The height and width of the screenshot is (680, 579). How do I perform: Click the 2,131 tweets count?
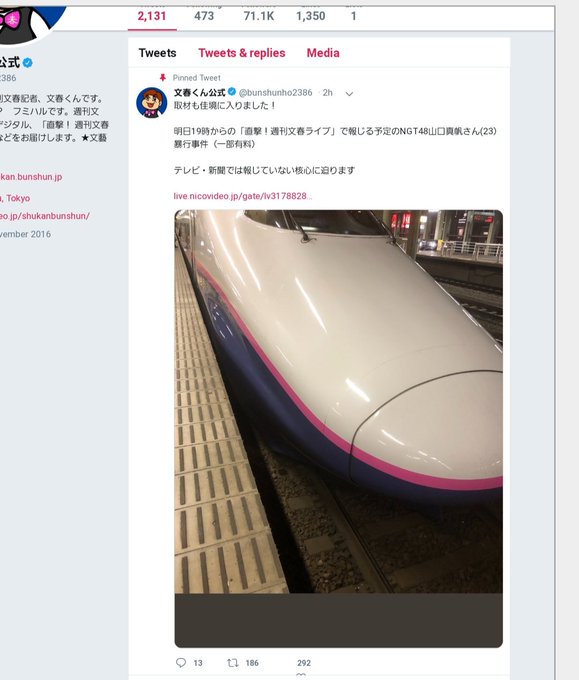point(152,16)
